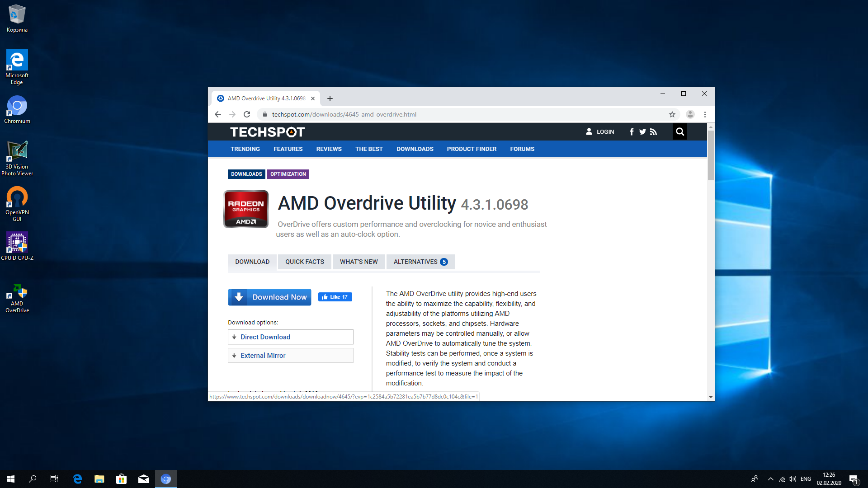
Task: Open the DOWNLOADS navigation menu
Action: 415,149
